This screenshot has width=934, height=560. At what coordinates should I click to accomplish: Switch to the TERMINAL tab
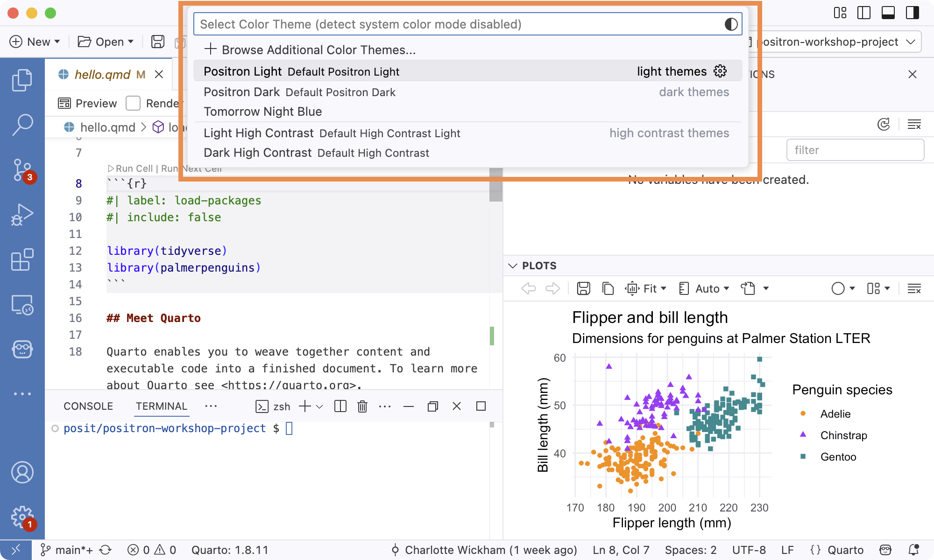162,406
